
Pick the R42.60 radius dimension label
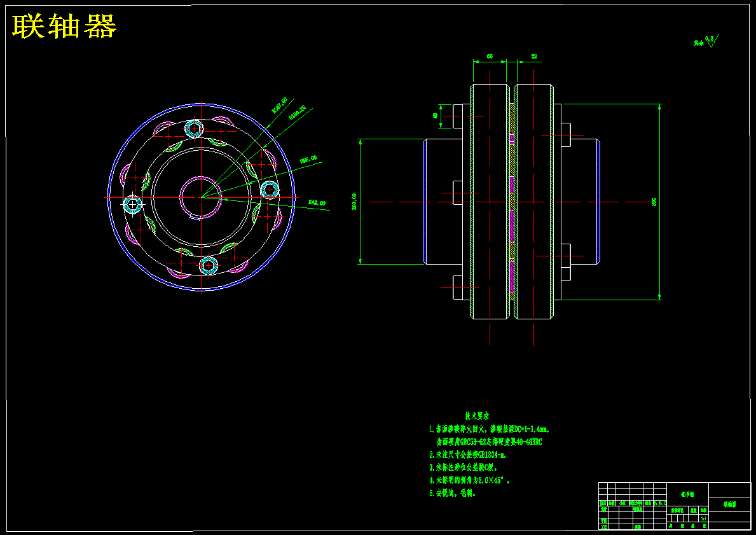pyautogui.click(x=317, y=203)
